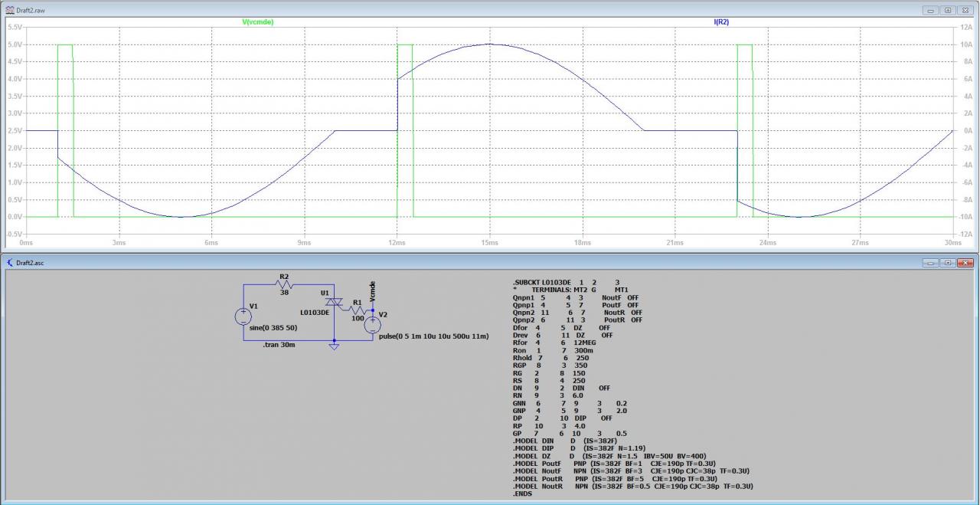The height and width of the screenshot is (505, 980).
Task: Select the R1 resistor symbol
Action: [357, 310]
